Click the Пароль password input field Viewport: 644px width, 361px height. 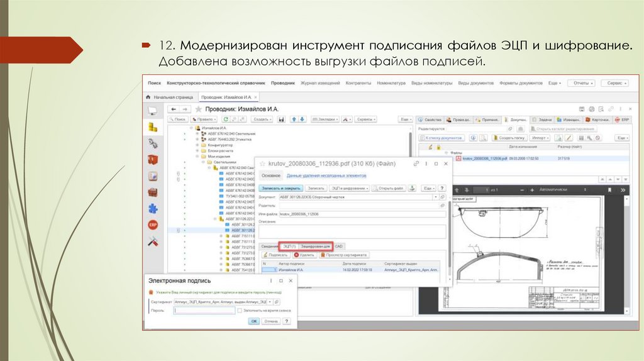tap(204, 311)
